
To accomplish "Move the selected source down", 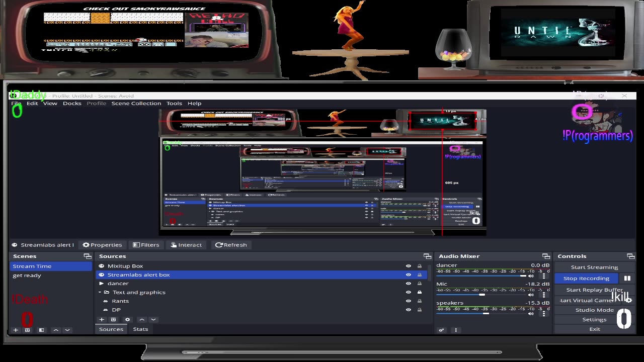I will click(153, 319).
